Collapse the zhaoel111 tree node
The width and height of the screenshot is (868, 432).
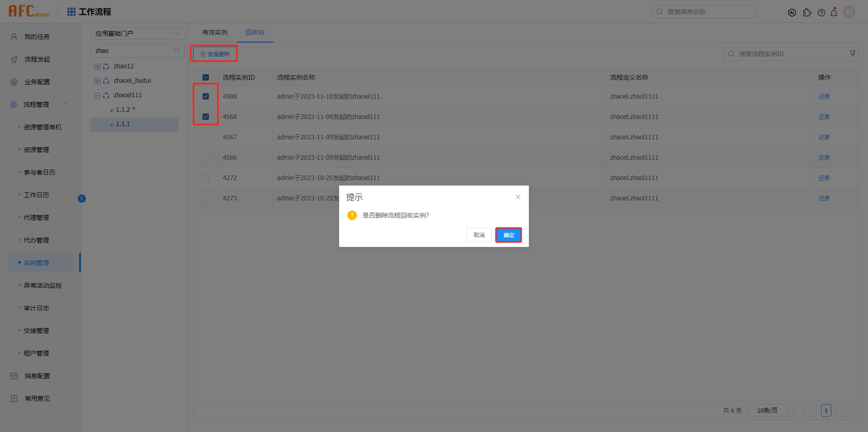[97, 95]
